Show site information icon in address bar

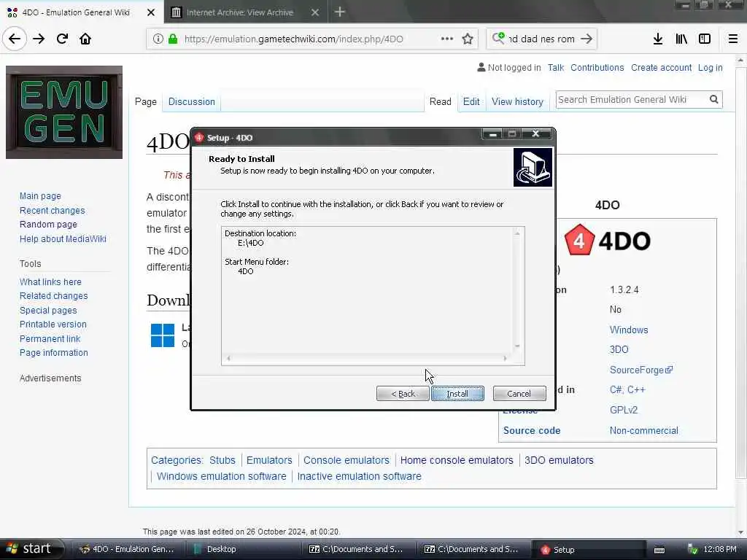(158, 39)
